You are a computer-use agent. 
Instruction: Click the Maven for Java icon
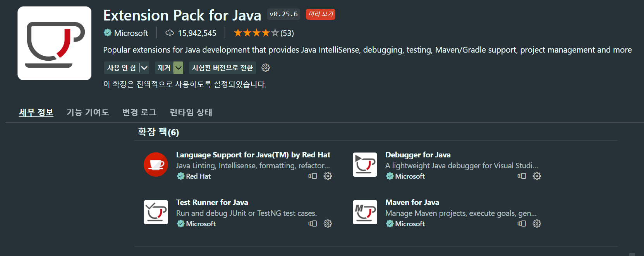pos(365,212)
